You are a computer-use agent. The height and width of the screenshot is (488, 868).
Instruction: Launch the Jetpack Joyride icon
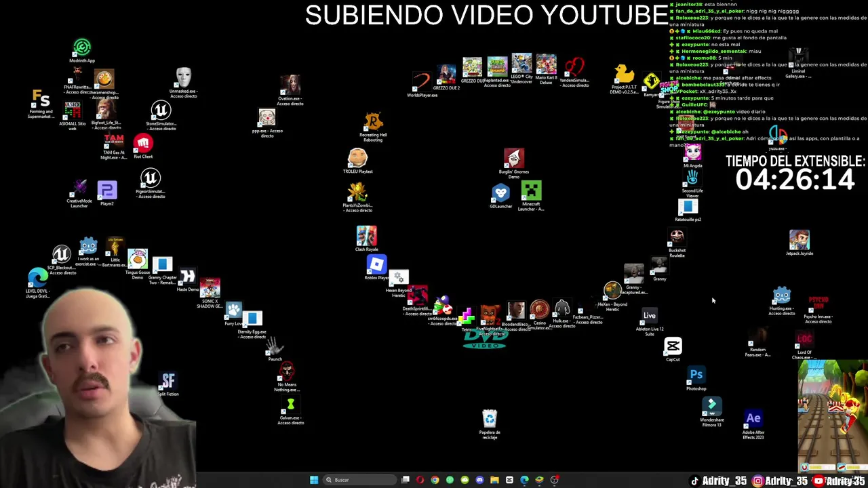pos(799,243)
